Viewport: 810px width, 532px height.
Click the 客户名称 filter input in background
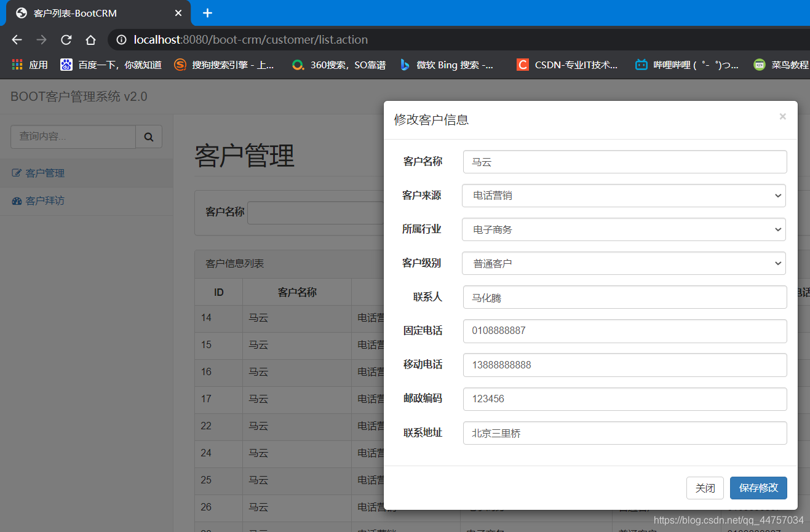[x=315, y=213]
